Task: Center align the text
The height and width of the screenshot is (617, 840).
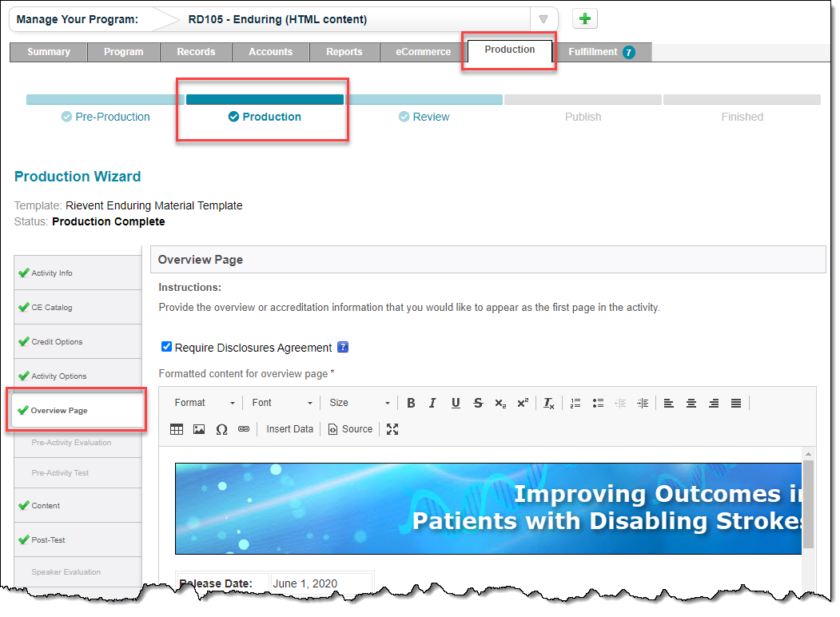Action: tap(691, 403)
